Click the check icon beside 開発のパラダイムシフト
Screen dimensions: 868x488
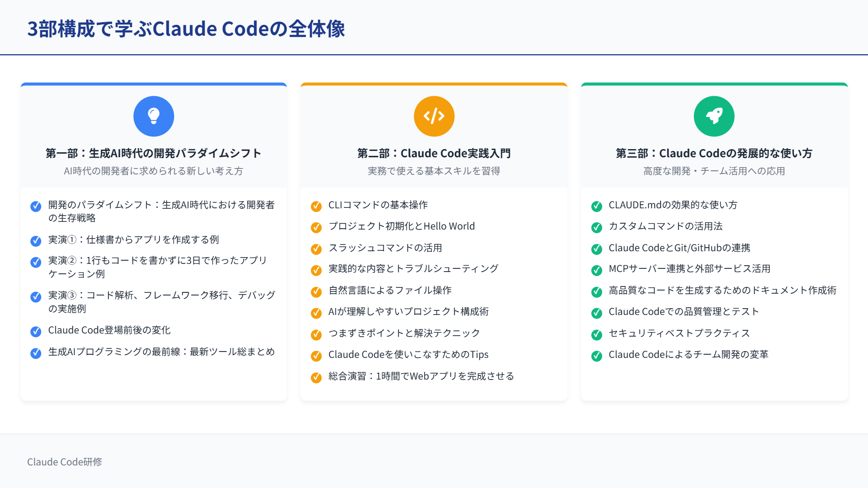tap(36, 206)
